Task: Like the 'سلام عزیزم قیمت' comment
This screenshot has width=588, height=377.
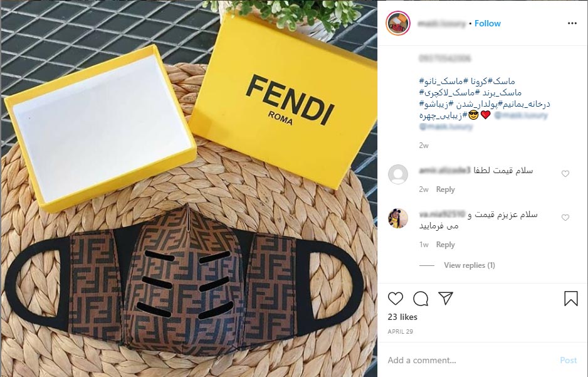Action: (x=565, y=217)
